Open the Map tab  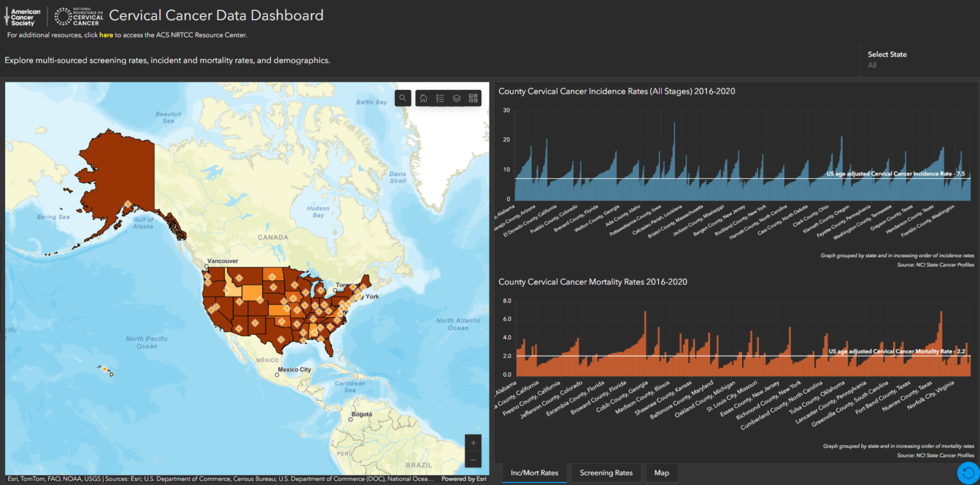[661, 472]
